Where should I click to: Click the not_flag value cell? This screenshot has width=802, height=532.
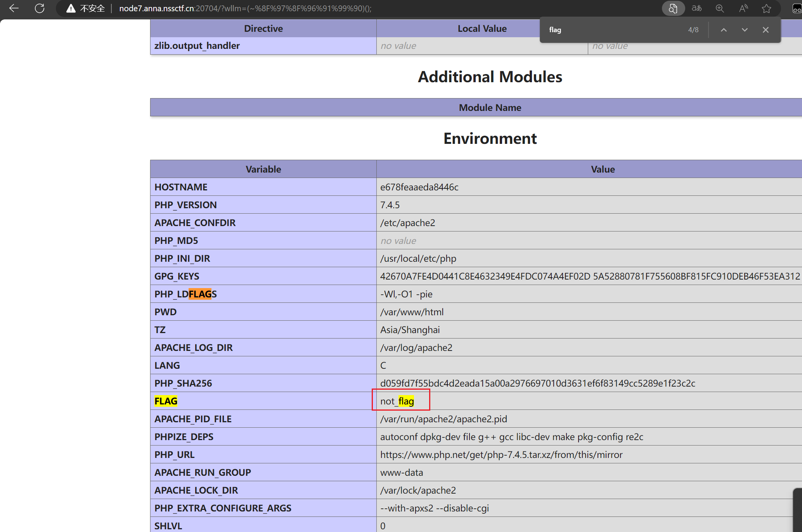(x=397, y=401)
